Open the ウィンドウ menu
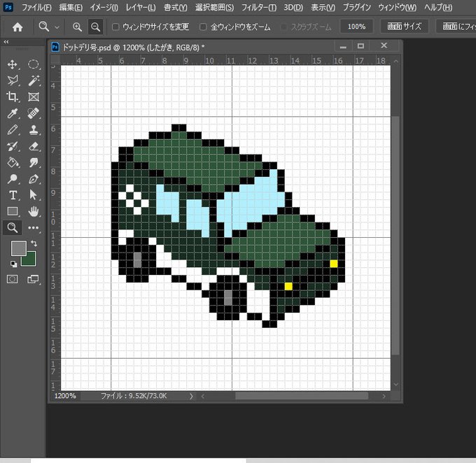Screen dimensions: 476x463 (397, 7)
